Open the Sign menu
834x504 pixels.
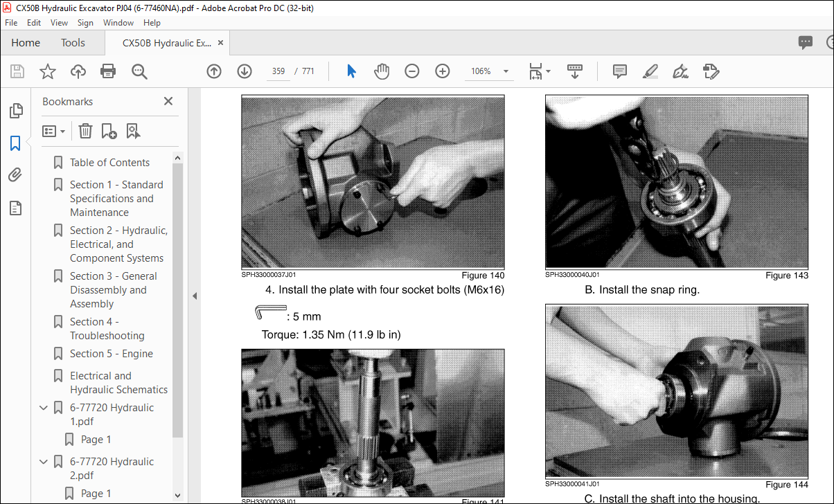tap(85, 22)
